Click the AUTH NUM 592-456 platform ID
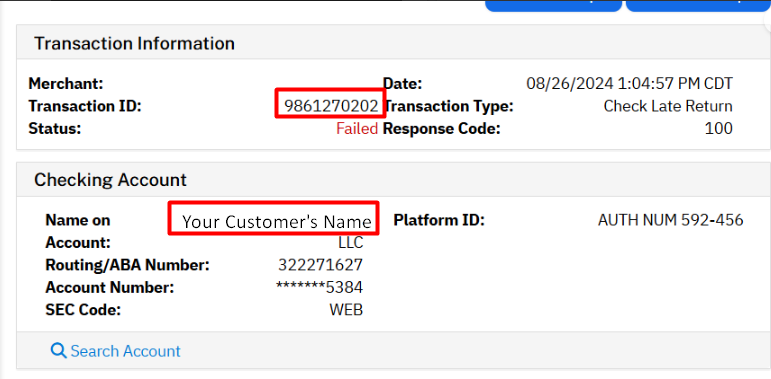Viewport: 771px width, 379px height. (670, 220)
